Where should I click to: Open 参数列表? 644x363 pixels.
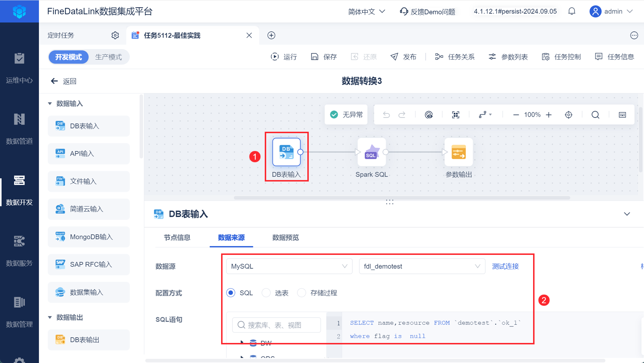tap(508, 57)
